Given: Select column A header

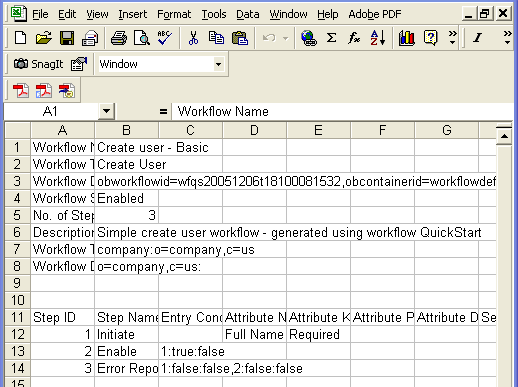Looking at the screenshot, I should pos(62,130).
